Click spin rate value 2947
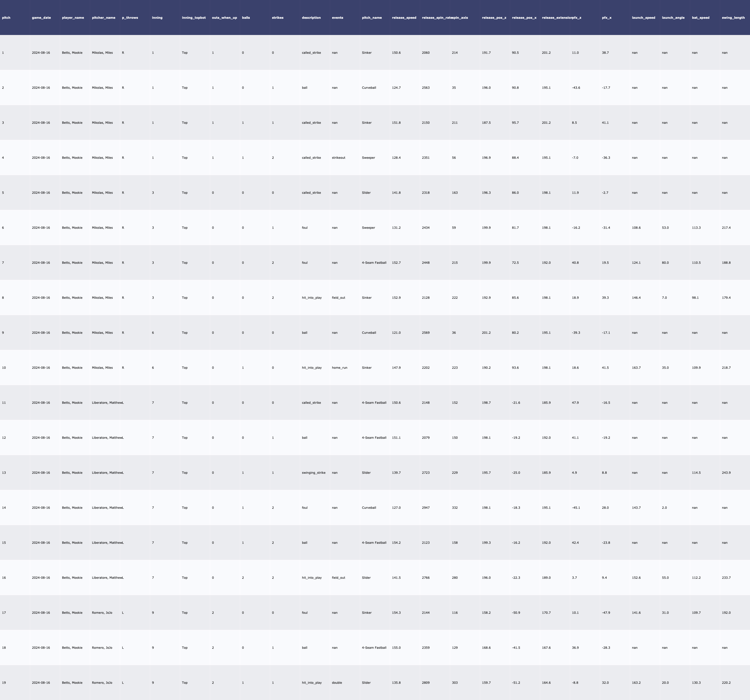The height and width of the screenshot is (700, 750). [425, 507]
